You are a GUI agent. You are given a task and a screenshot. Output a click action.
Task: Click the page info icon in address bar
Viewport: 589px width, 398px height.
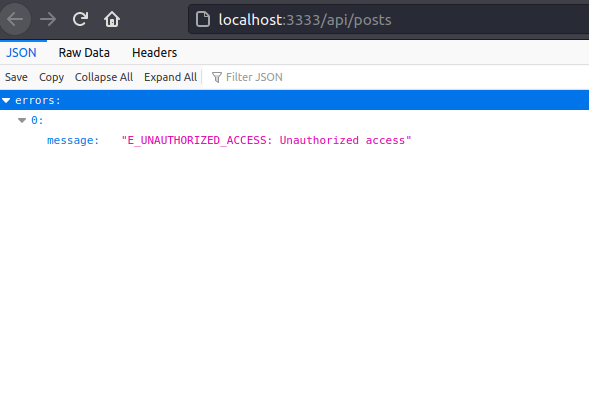pos(203,19)
